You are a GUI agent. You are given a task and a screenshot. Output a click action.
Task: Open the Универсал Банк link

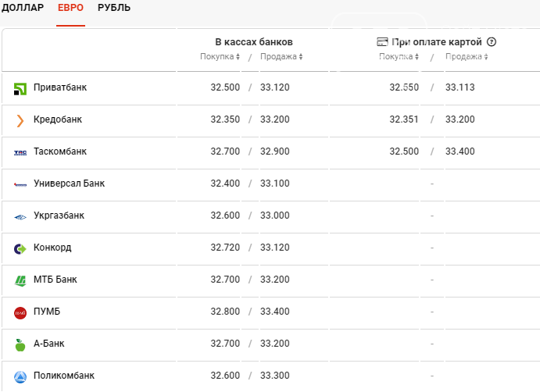tap(69, 184)
